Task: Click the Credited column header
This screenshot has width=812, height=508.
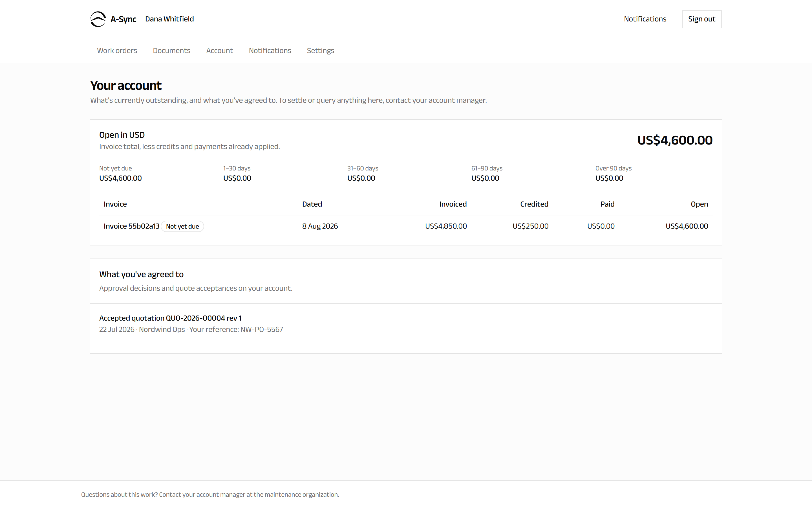Action: (534, 204)
